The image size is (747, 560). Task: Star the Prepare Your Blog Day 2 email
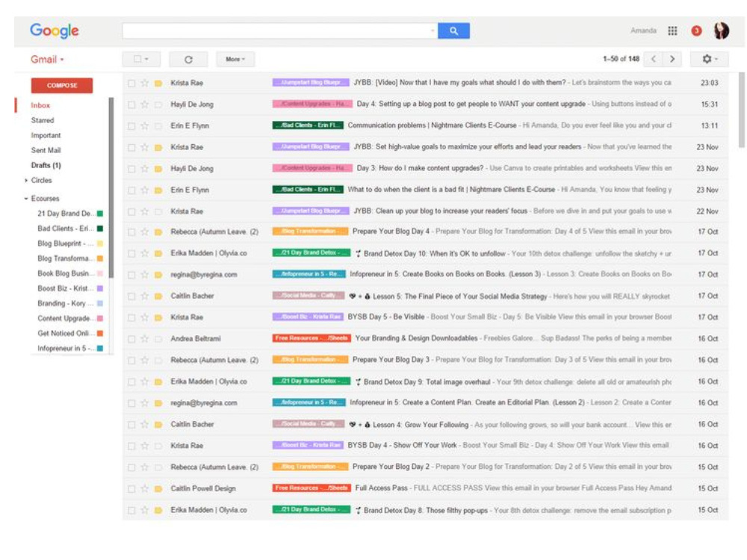[x=144, y=467]
